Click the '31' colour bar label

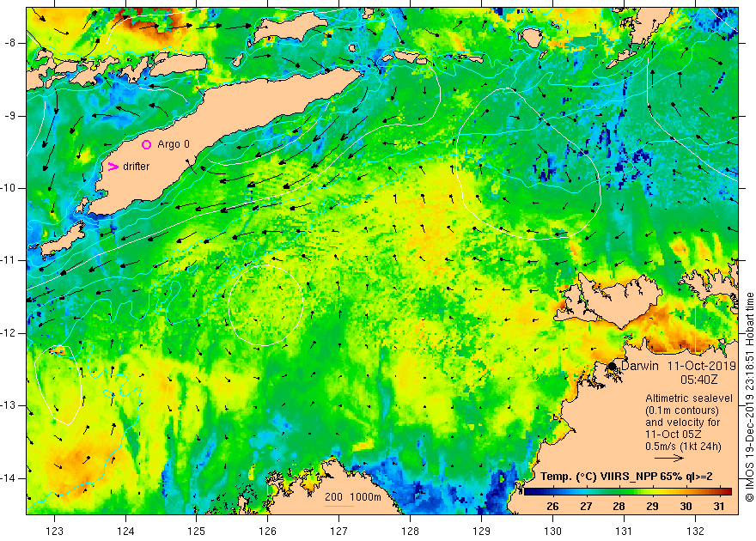(719, 507)
